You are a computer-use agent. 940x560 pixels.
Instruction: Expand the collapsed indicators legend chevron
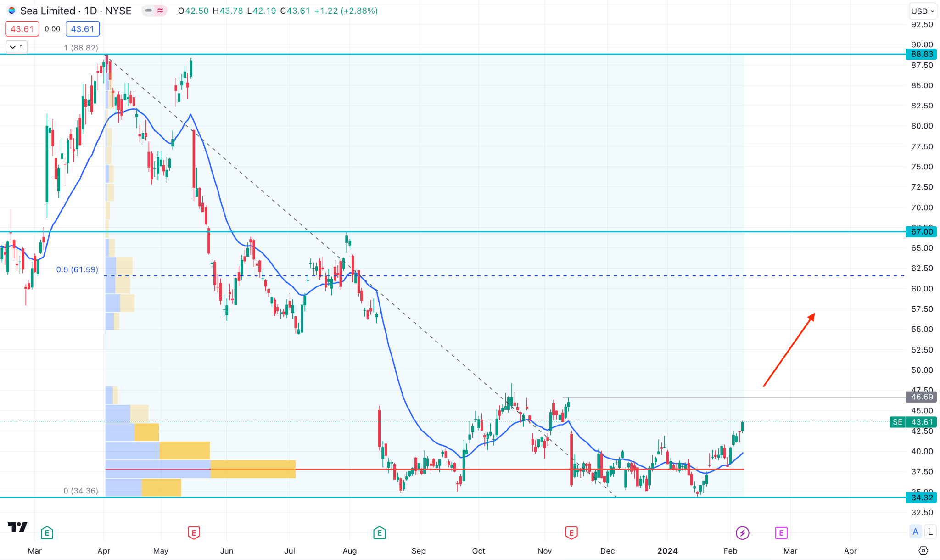17,47
